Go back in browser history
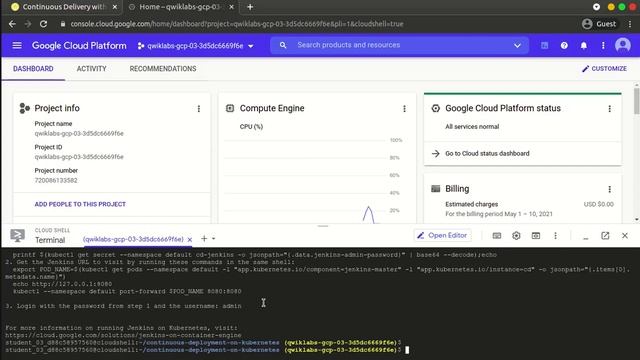The width and height of the screenshot is (640, 360). click(x=12, y=24)
